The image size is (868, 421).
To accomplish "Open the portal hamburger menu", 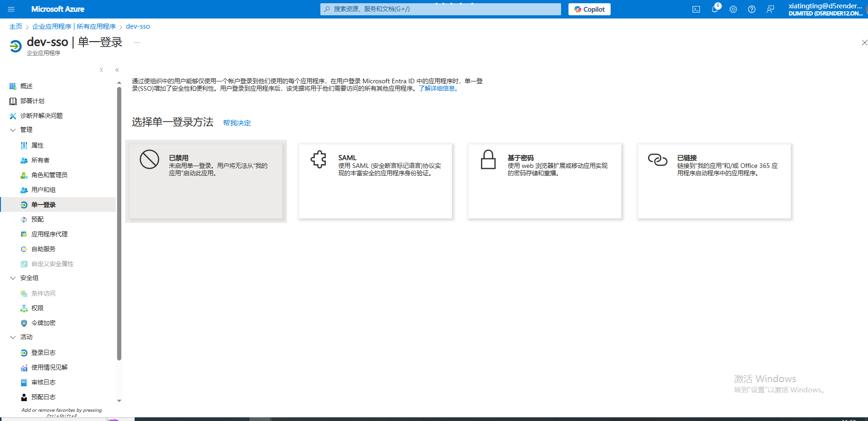I will click(x=12, y=9).
